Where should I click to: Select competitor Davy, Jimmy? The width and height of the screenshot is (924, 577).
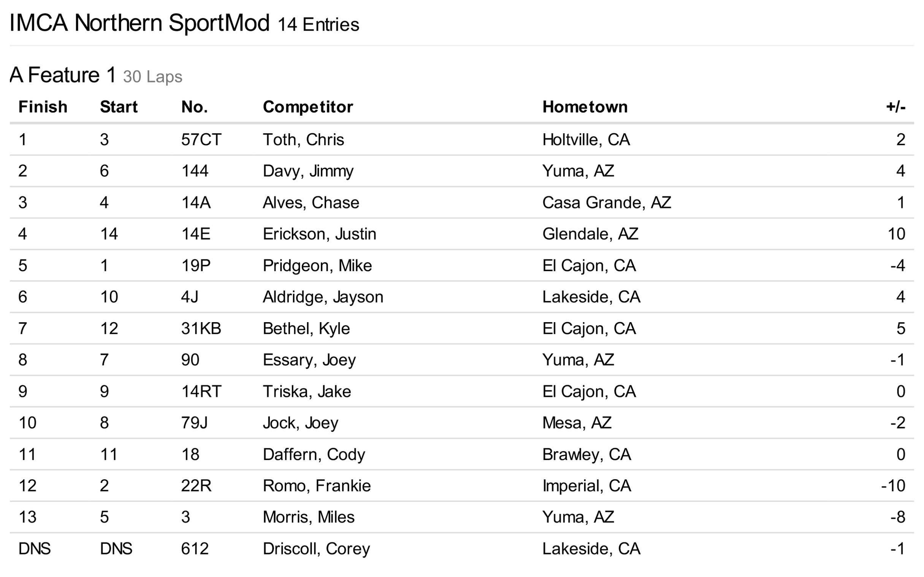click(308, 171)
